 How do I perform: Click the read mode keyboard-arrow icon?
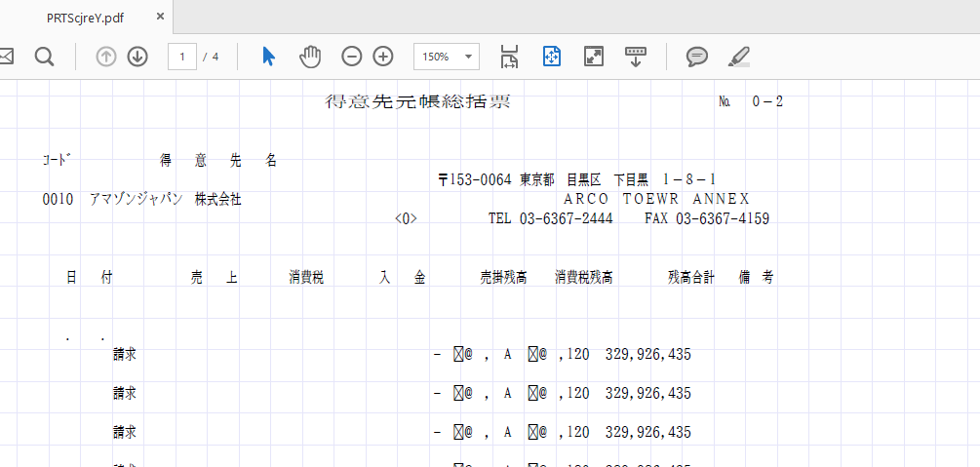635,57
